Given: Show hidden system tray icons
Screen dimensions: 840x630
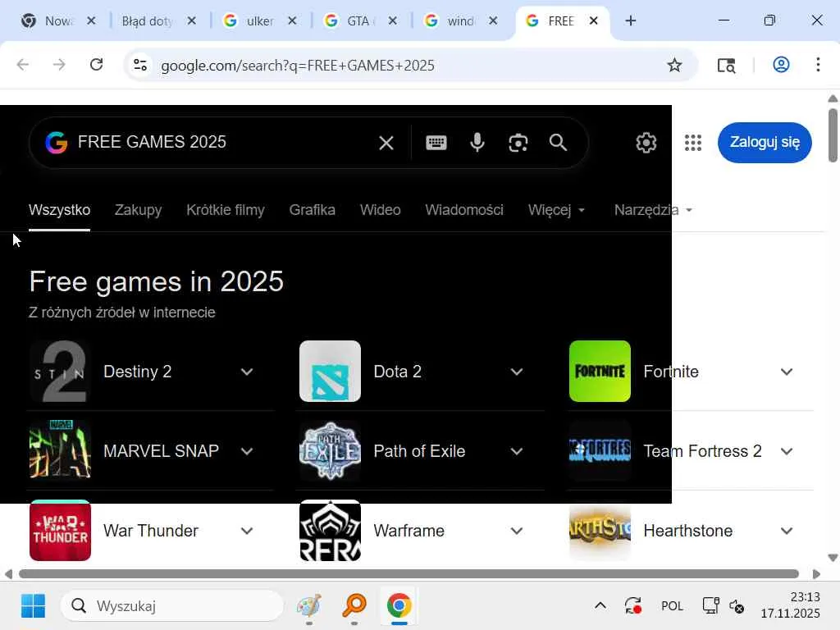Looking at the screenshot, I should 600,606.
